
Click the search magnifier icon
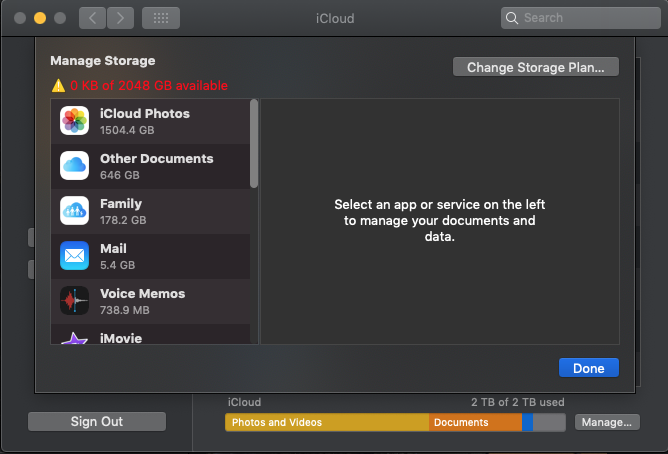(512, 18)
